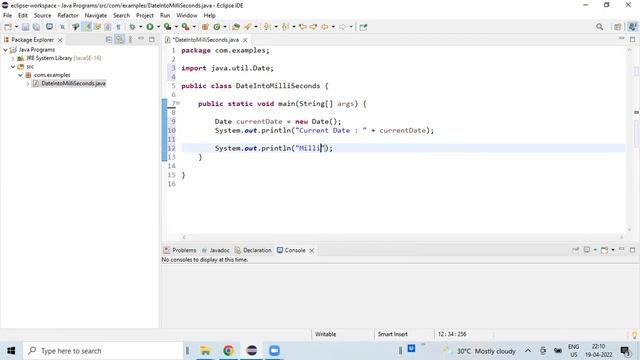Open File Explorer from the taskbar

coord(205,351)
